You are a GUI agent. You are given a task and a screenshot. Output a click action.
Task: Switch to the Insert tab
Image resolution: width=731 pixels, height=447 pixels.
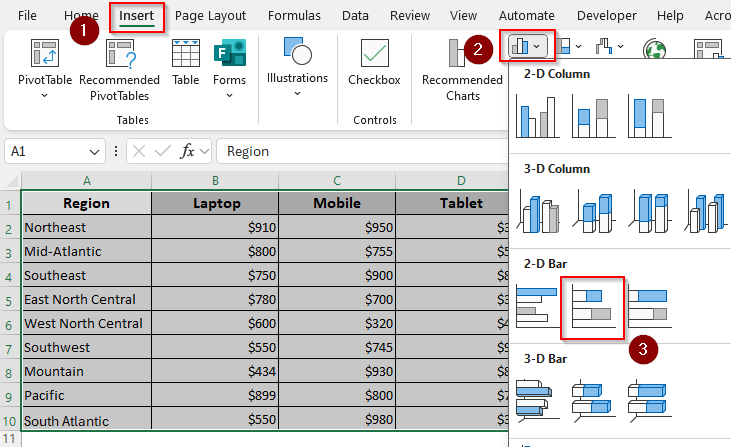point(136,16)
